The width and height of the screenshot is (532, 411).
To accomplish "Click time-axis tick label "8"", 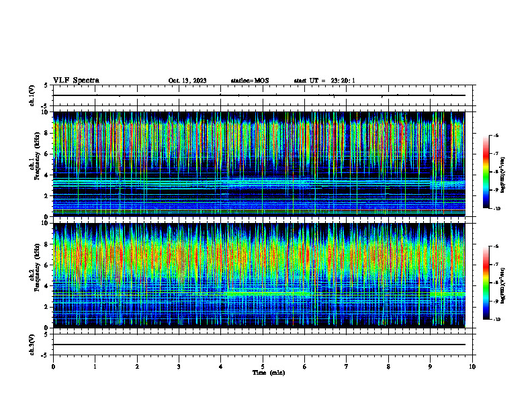I will tap(388, 367).
